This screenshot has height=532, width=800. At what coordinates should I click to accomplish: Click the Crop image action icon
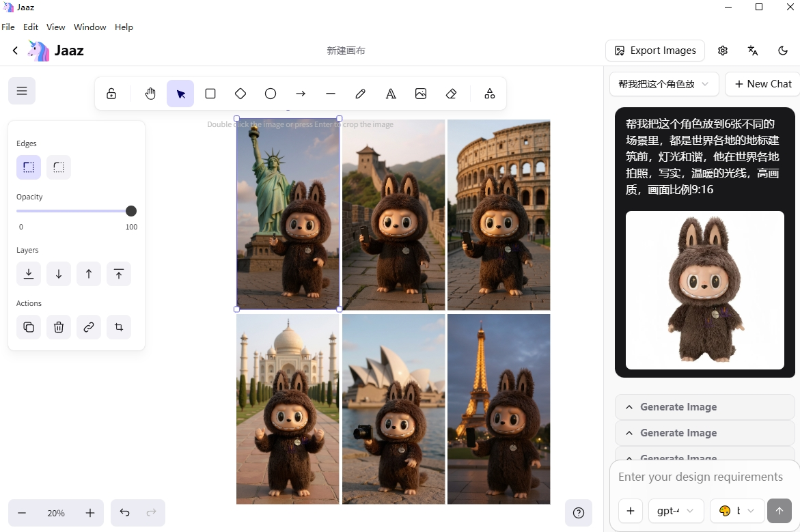(x=119, y=327)
